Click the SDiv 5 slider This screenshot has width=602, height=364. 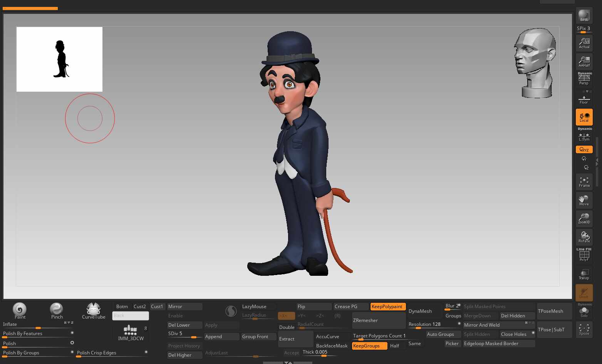(184, 334)
